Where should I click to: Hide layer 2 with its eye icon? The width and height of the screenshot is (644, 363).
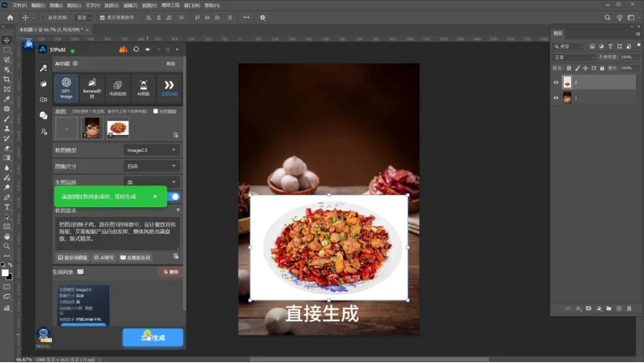tap(556, 83)
